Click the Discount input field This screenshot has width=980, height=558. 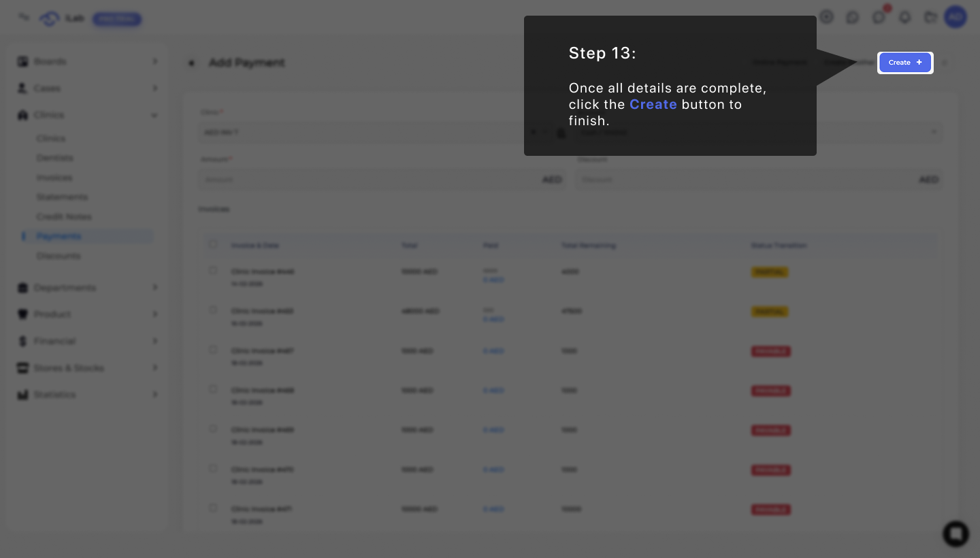pos(759,180)
